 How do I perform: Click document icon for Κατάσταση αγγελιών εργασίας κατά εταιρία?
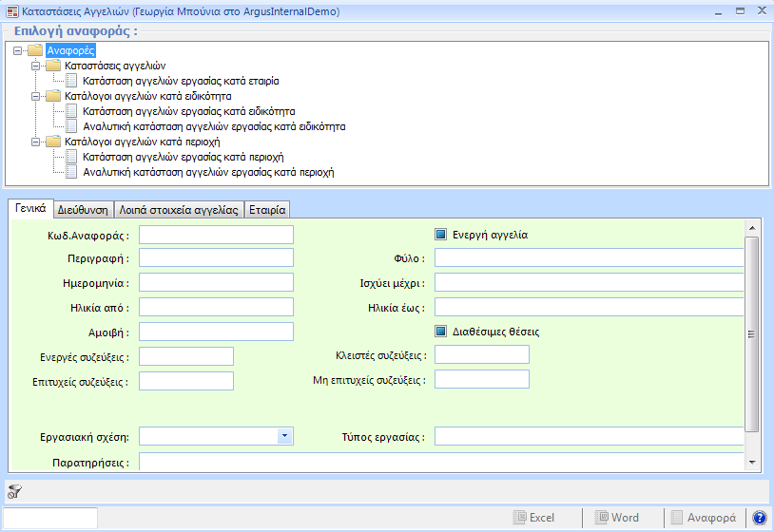[x=71, y=81]
